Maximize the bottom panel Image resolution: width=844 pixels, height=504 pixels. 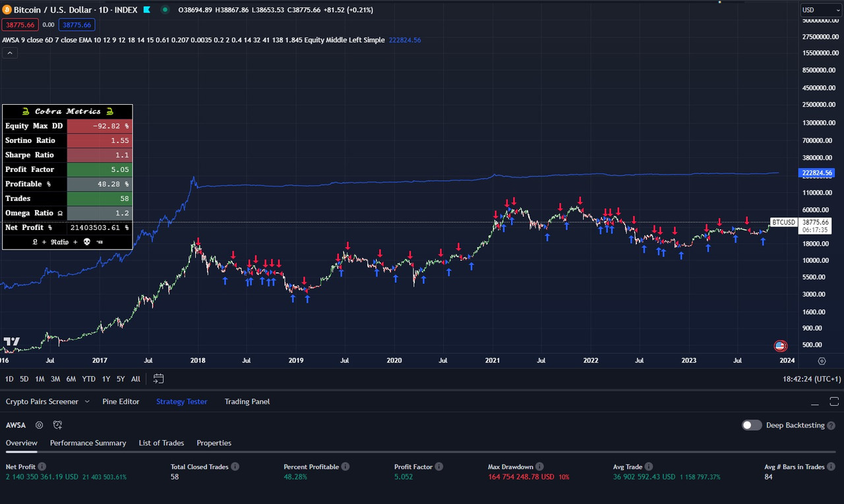tap(833, 402)
